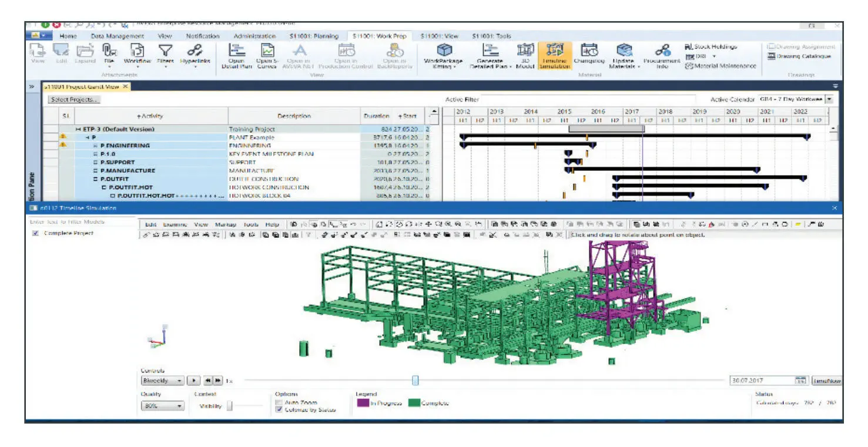Uncheck Colorize by Status option

279,409
